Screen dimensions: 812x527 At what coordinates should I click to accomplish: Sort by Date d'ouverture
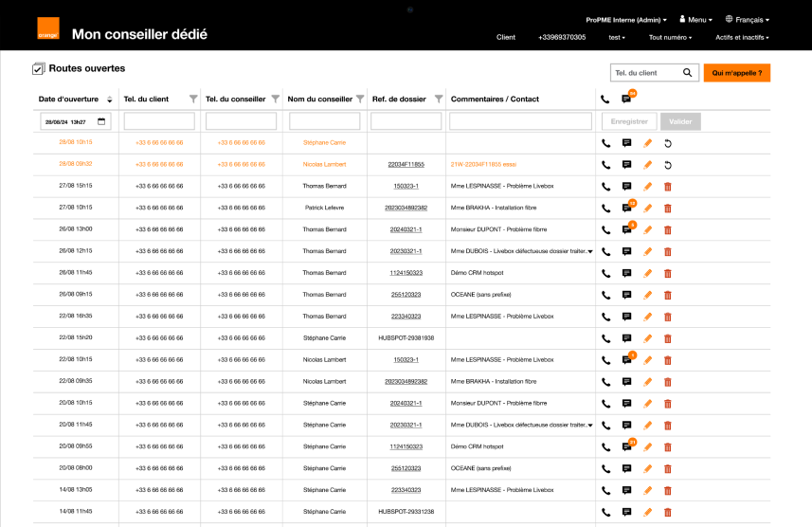coord(109,99)
